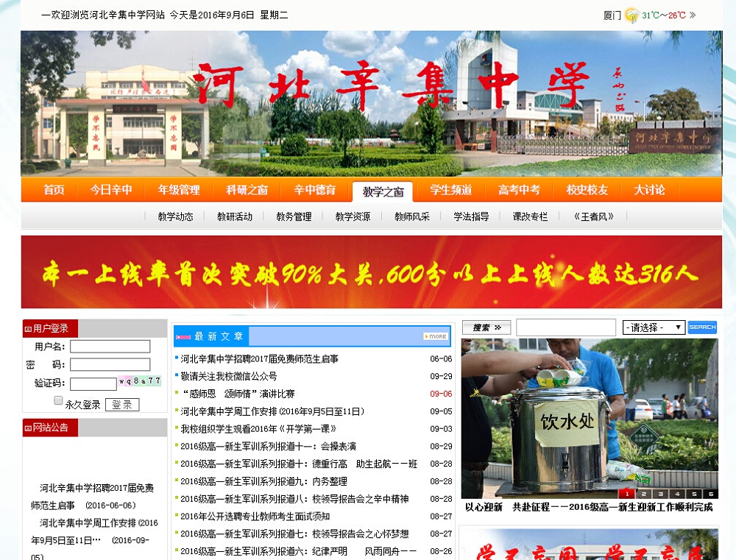Open article 2016年公开选聘专业教师考生面试须知
This screenshot has width=736, height=560.
pyautogui.click(x=255, y=517)
